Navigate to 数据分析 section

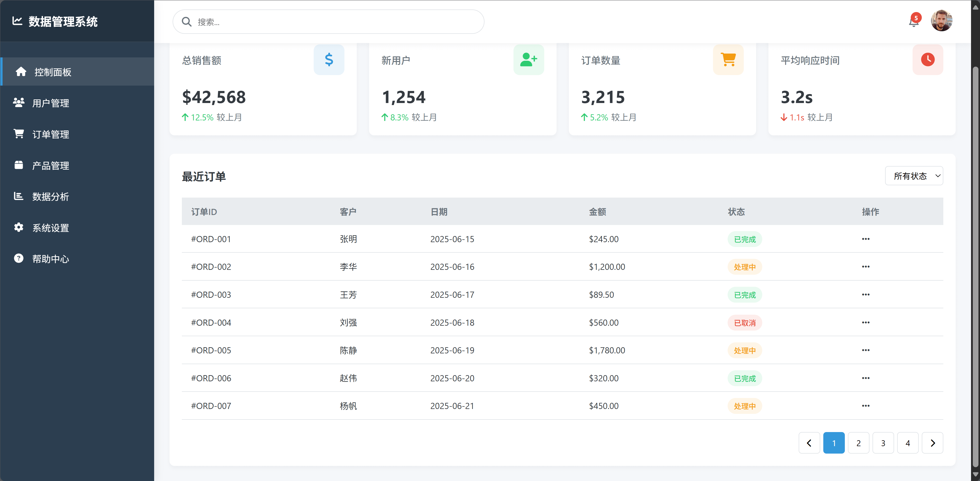tap(50, 197)
